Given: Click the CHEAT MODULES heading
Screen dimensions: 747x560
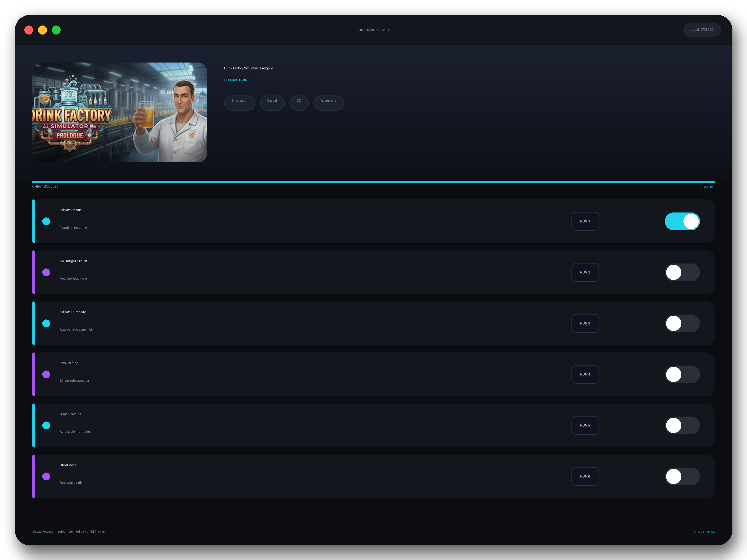Looking at the screenshot, I should pyautogui.click(x=45, y=186).
